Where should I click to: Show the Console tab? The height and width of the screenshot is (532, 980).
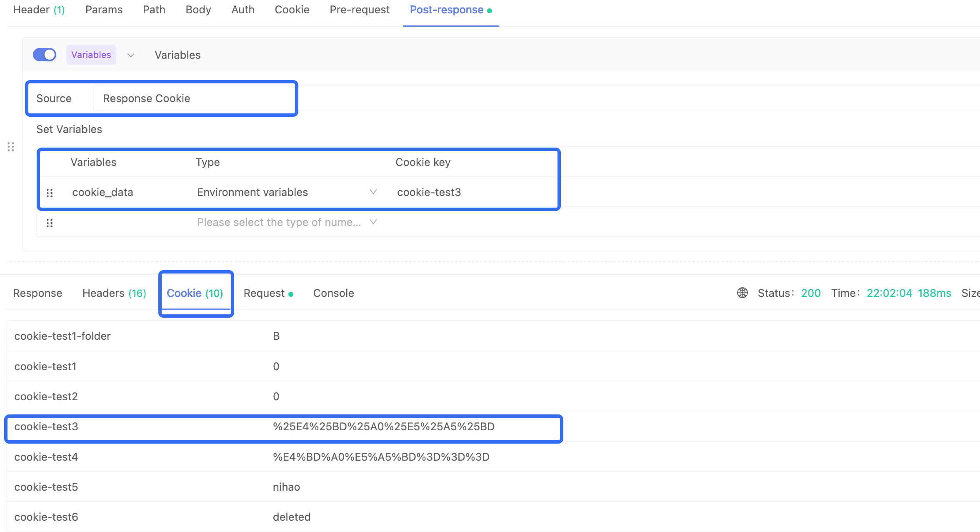click(334, 293)
